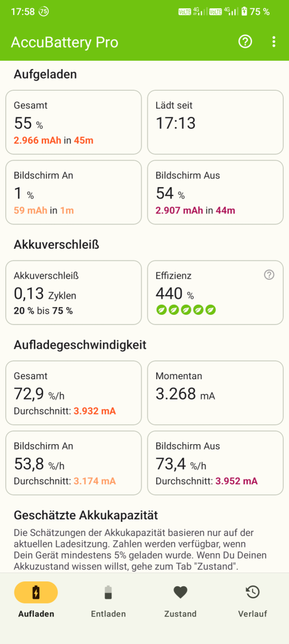Tap the Bildschirm An 1 % card
Viewport: 289px width, 644px height.
point(73,192)
